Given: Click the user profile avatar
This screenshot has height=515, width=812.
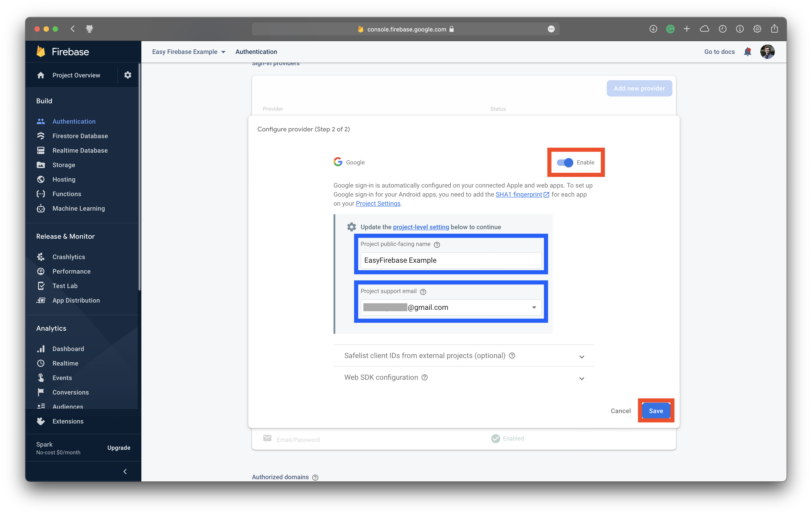Looking at the screenshot, I should 767,52.
